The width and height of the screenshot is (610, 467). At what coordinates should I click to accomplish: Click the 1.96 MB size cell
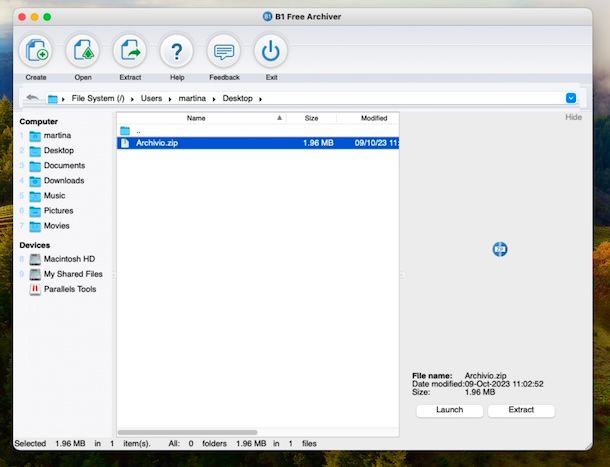pos(318,143)
